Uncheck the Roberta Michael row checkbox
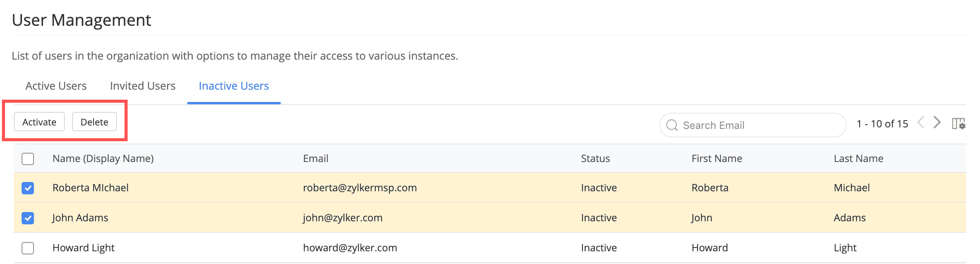 coord(28,188)
